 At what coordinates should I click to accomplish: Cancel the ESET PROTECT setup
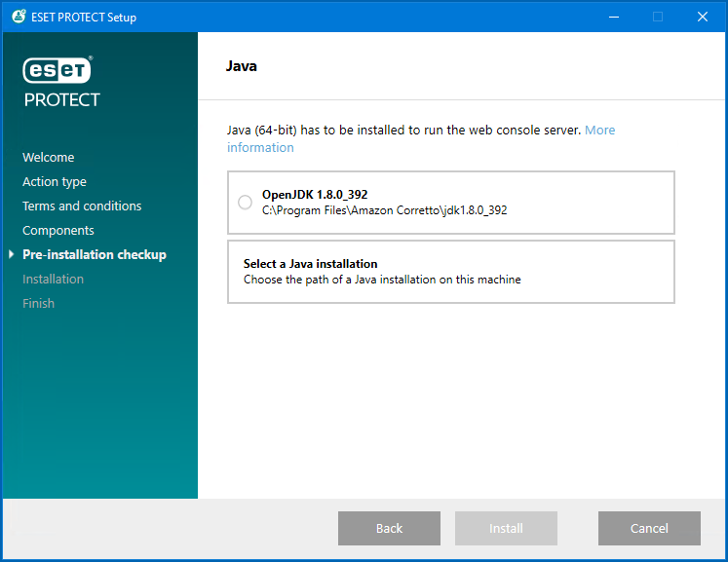pos(649,528)
